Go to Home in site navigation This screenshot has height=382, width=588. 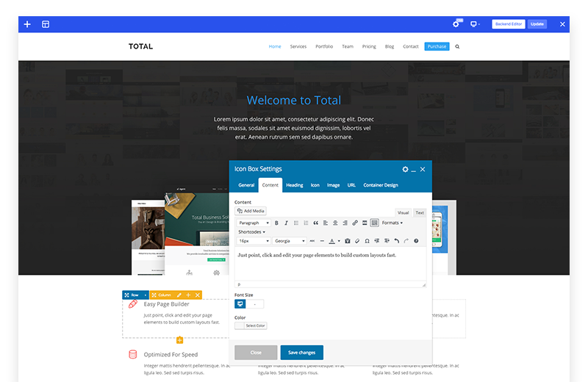coord(275,46)
